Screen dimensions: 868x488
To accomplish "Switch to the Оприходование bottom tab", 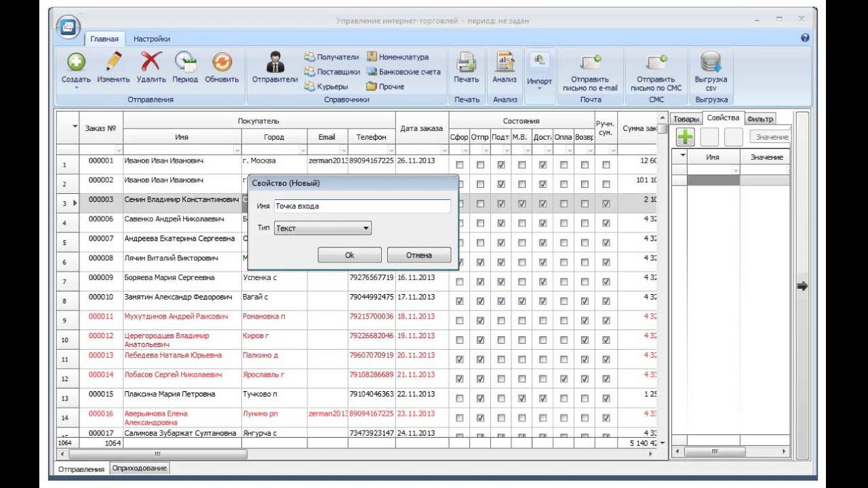I will tap(140, 468).
